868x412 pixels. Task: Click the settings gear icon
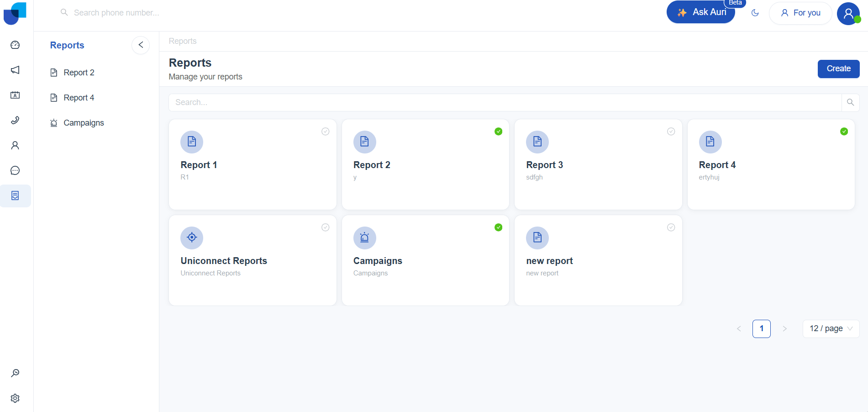tap(15, 398)
